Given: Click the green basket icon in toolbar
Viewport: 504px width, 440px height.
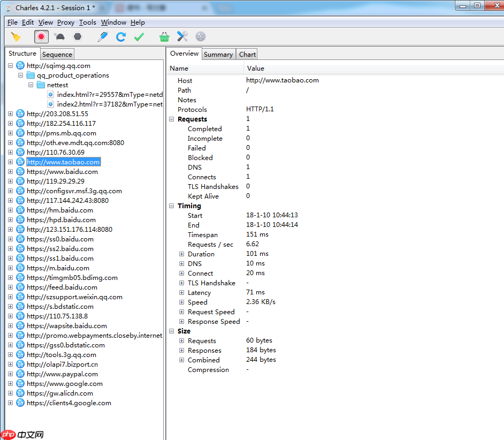Looking at the screenshot, I should click(164, 36).
